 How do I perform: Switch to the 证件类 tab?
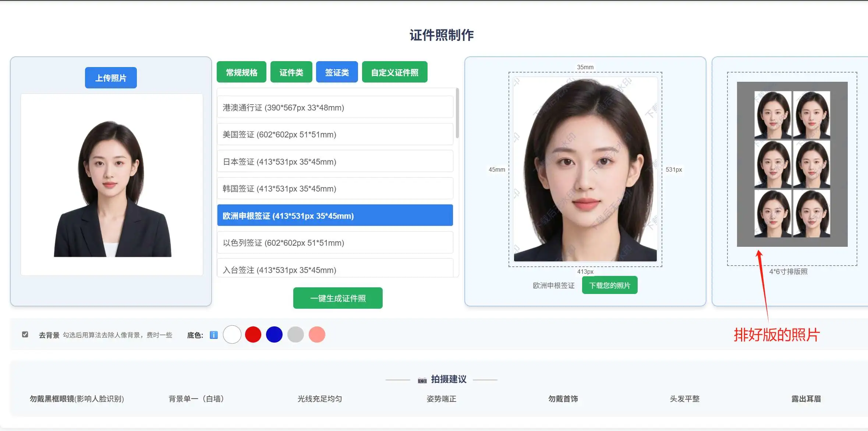click(291, 72)
